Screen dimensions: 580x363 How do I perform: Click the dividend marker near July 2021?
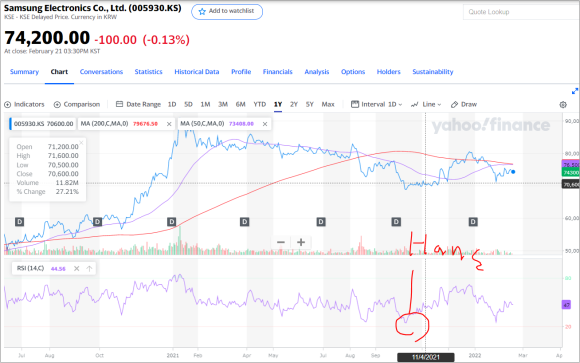(x=321, y=222)
